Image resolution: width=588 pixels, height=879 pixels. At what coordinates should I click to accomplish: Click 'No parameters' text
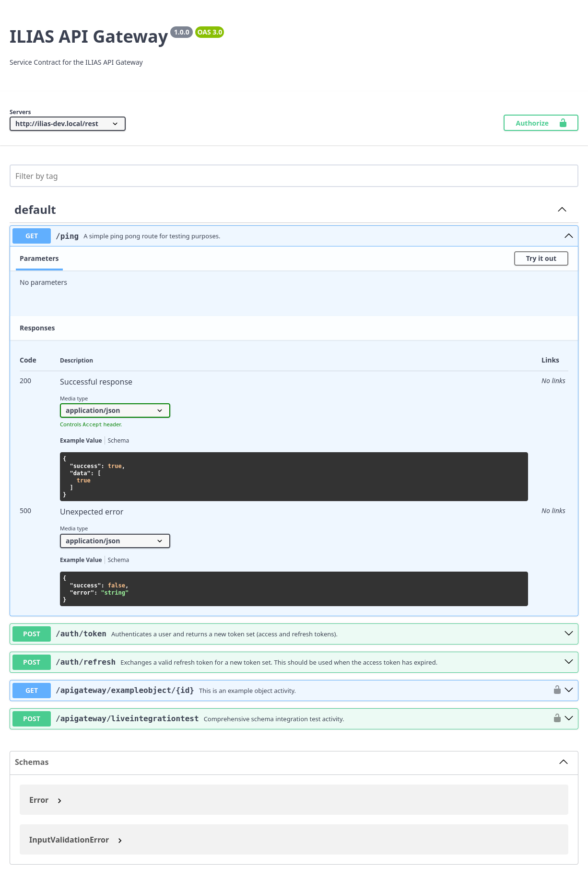point(43,282)
